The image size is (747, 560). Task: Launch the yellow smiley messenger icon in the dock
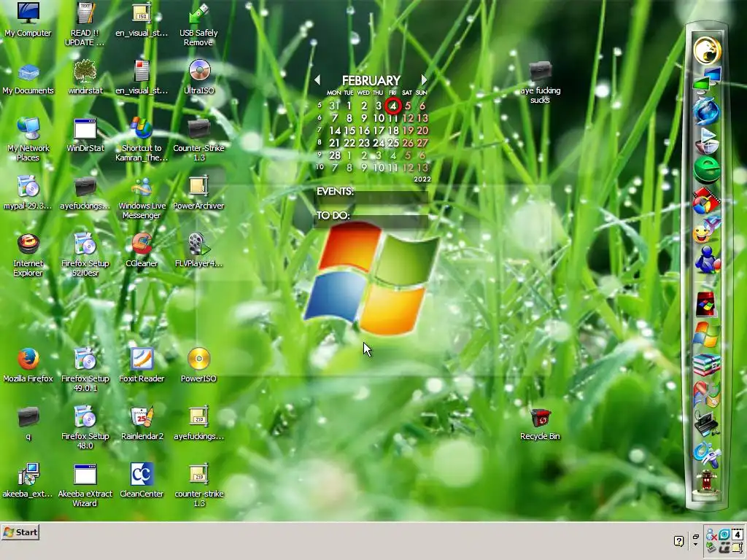(x=705, y=230)
